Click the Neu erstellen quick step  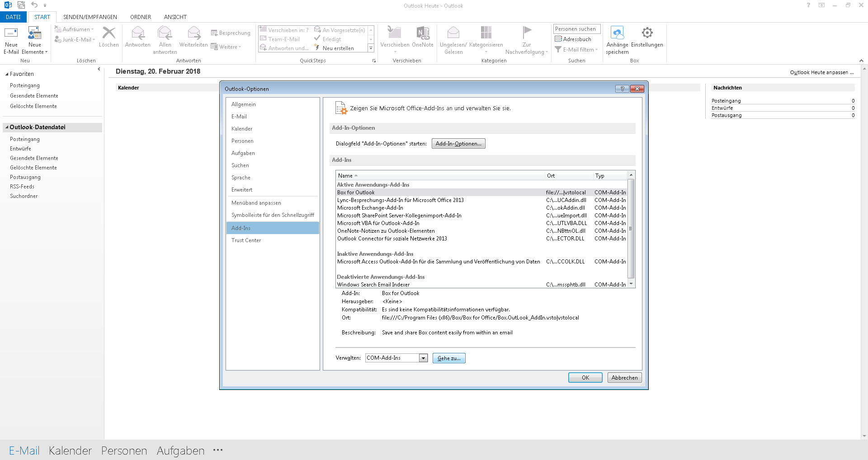point(334,48)
